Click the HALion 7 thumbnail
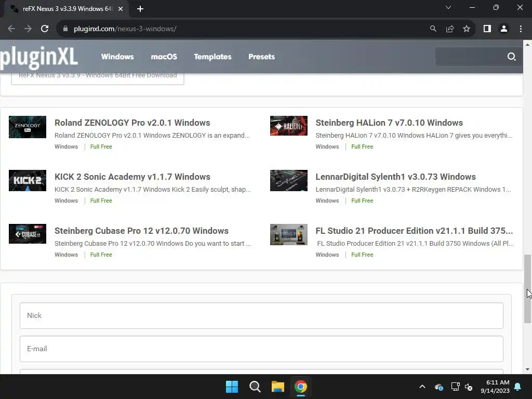Viewport: 532px width, 399px height. (x=289, y=126)
